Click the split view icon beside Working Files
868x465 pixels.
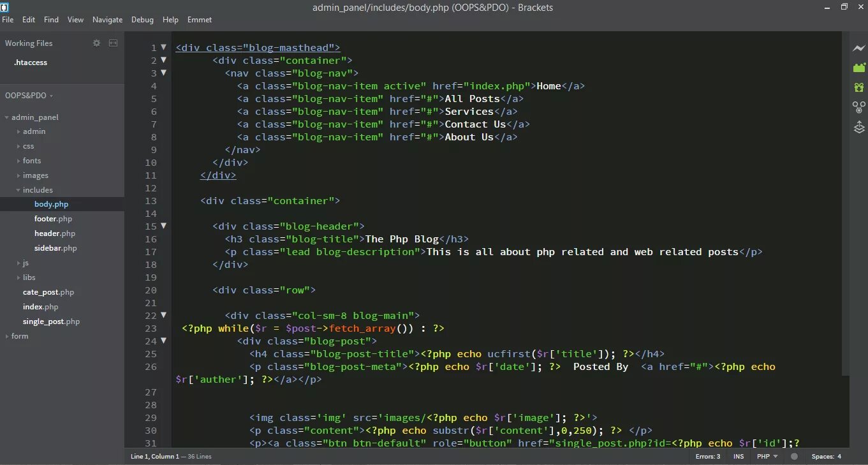[x=113, y=43]
